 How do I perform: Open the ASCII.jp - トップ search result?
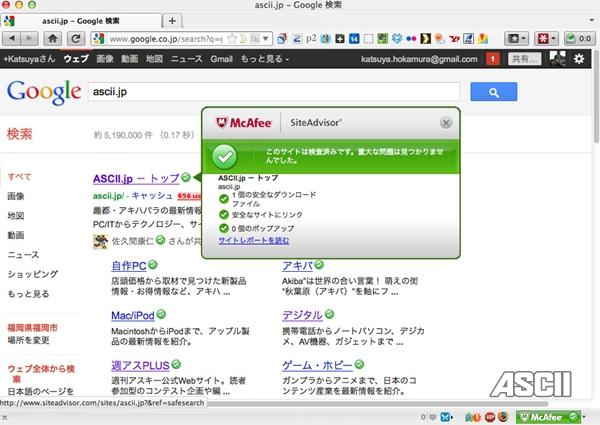click(x=136, y=179)
